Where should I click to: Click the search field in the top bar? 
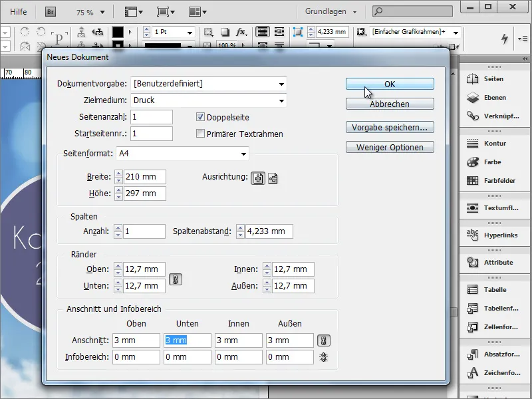tap(412, 11)
